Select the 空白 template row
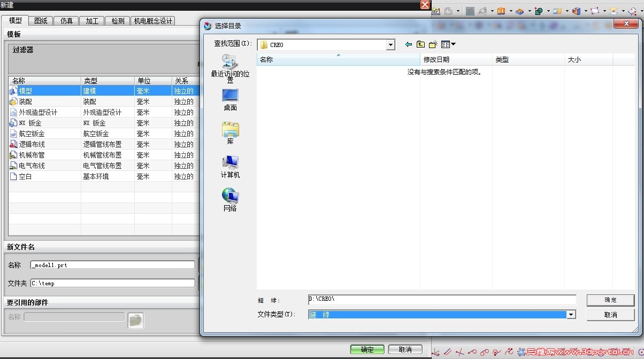Screen dimensions: 644x359 (x=104, y=176)
